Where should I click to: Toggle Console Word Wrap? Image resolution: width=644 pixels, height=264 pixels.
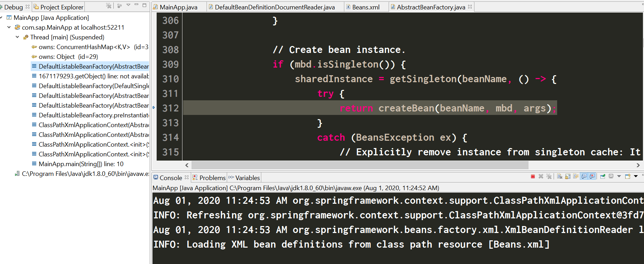tap(576, 177)
